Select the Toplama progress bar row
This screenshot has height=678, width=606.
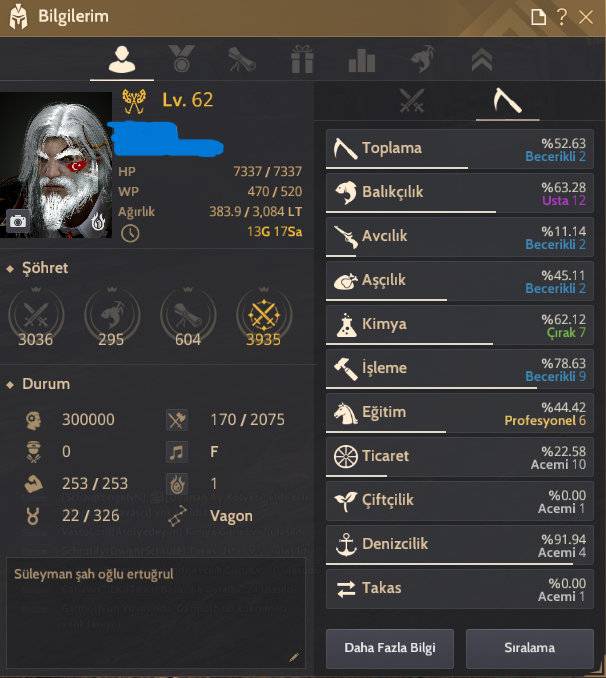pyautogui.click(x=459, y=149)
